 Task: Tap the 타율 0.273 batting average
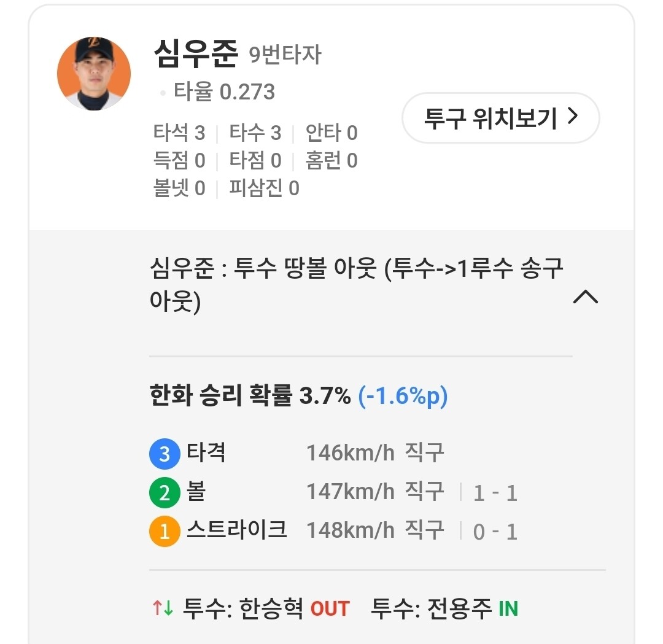224,92
